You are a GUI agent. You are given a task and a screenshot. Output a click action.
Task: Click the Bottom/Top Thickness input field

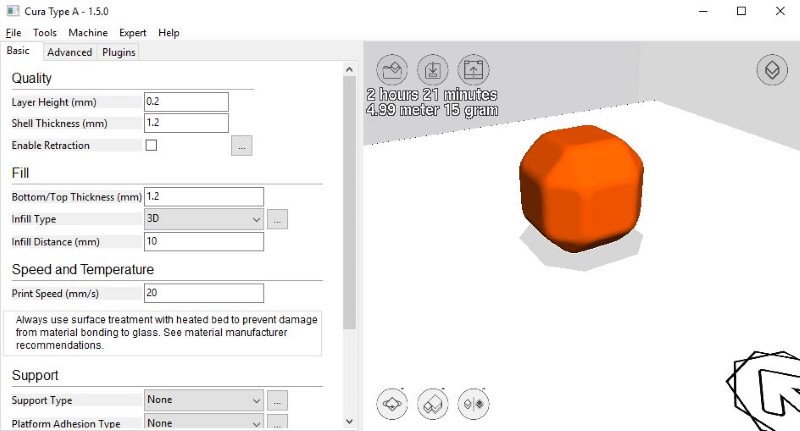(x=204, y=196)
